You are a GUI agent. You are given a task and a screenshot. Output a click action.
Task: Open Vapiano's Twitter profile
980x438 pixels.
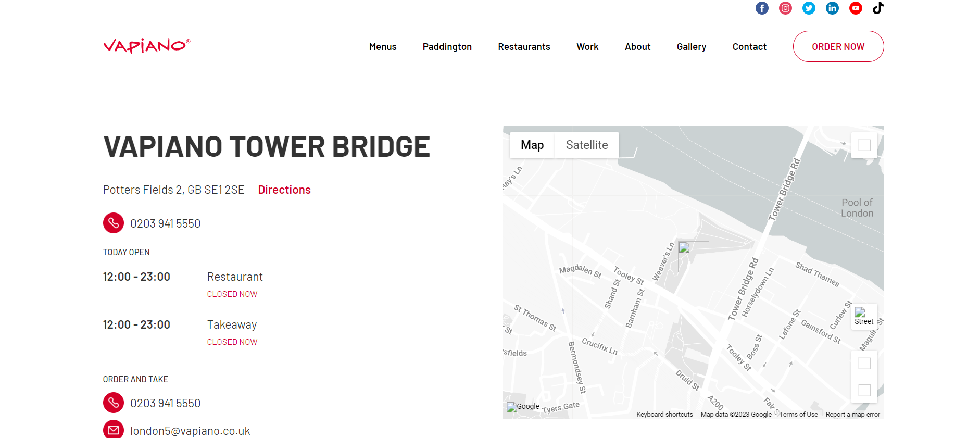tap(809, 8)
